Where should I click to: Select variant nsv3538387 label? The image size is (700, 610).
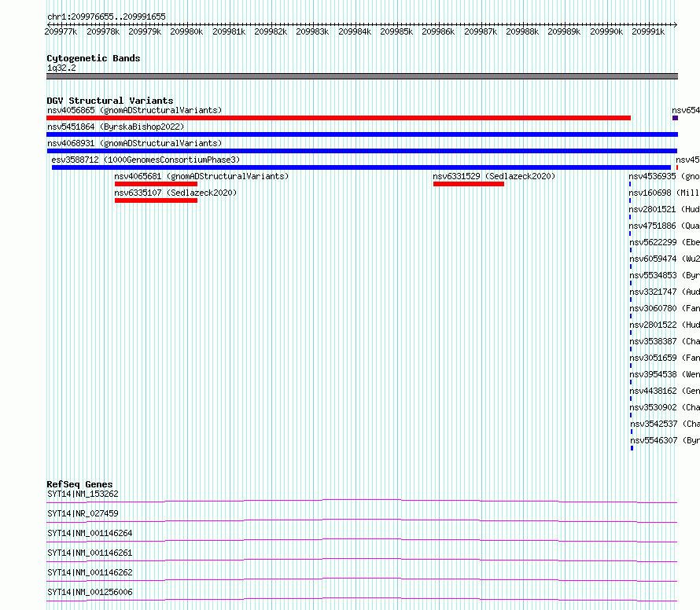tap(665, 341)
